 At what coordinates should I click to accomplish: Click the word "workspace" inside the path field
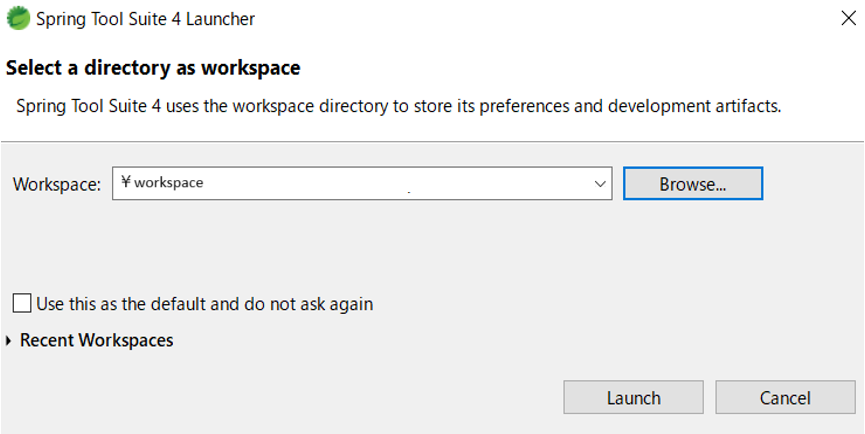168,183
